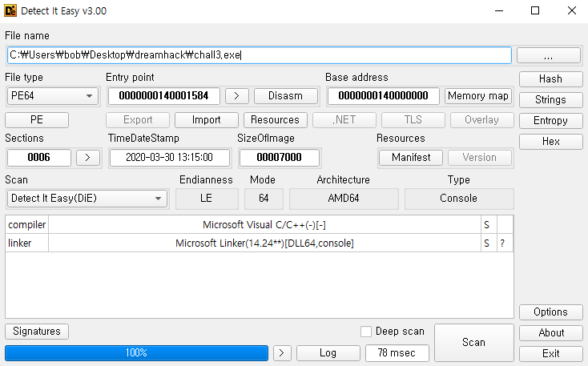Click the AMD64 architecture field
Viewport: 588px width, 366px height.
point(344,199)
